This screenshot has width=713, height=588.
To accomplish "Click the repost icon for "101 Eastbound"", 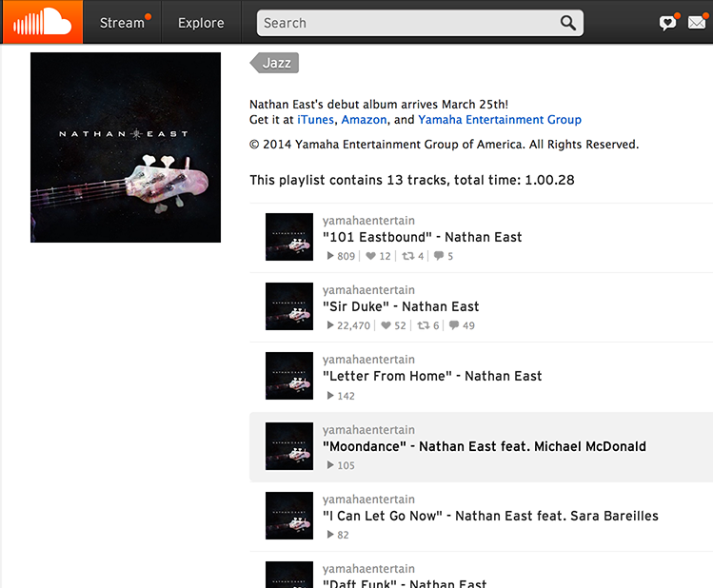I will (x=407, y=256).
